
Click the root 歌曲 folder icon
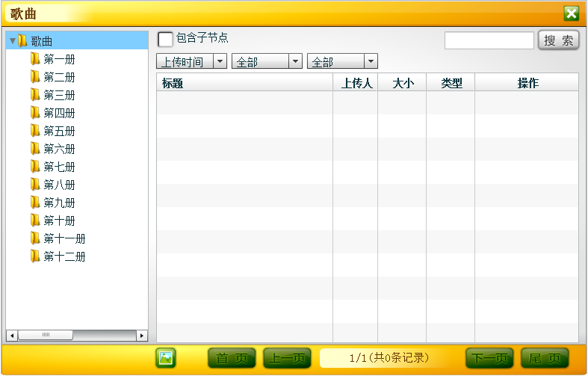[22, 41]
